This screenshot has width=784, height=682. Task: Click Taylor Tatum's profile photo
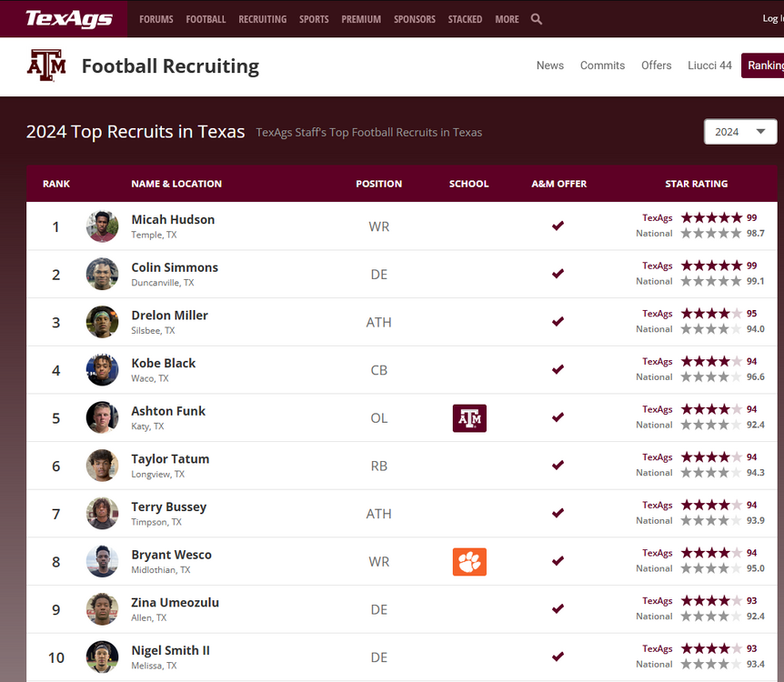click(x=102, y=466)
